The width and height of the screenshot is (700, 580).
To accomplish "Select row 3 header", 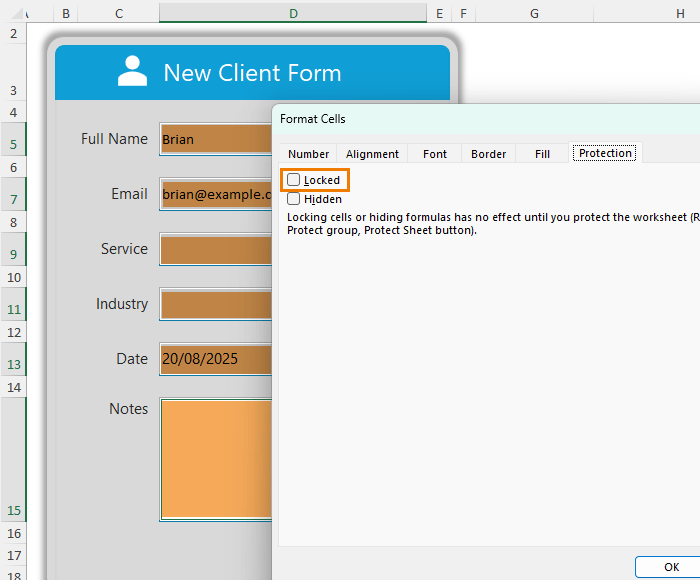I will click(x=13, y=72).
